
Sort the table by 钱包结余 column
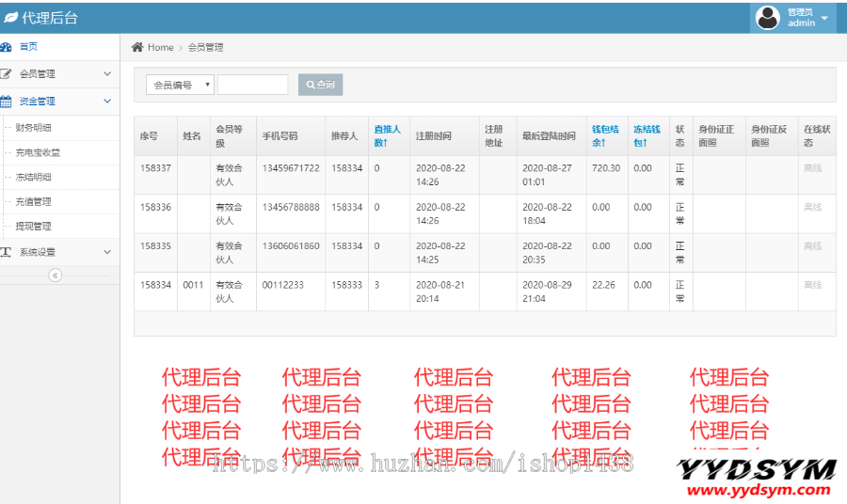point(605,135)
